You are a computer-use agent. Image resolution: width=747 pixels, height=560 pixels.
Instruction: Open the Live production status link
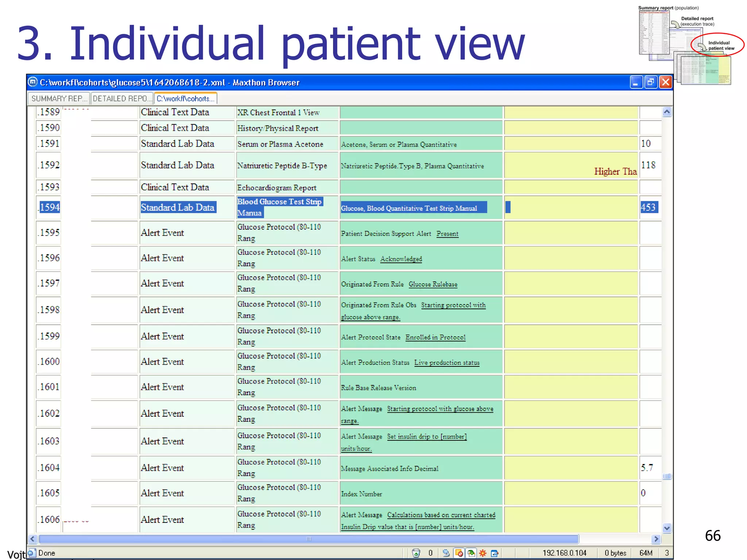click(x=446, y=362)
